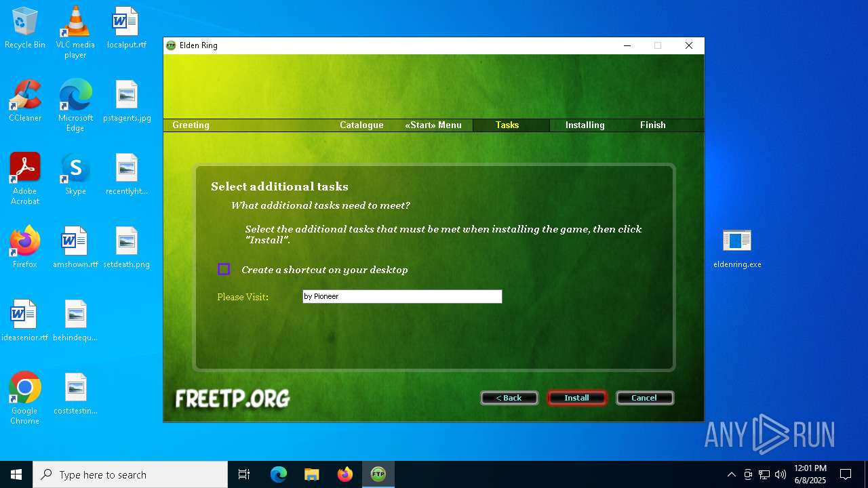Select the pstagents.jpg image file

coord(127,101)
